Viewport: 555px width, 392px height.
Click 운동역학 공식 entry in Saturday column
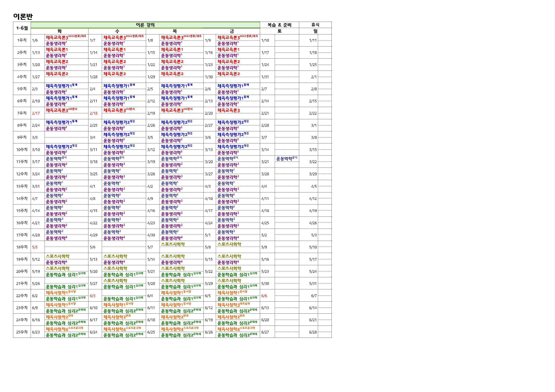tap(286, 159)
